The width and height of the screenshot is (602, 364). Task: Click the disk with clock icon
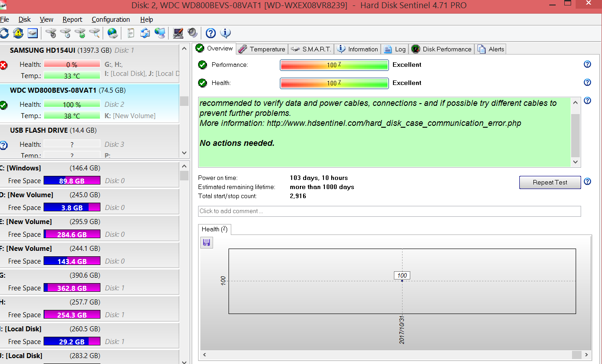coord(65,33)
